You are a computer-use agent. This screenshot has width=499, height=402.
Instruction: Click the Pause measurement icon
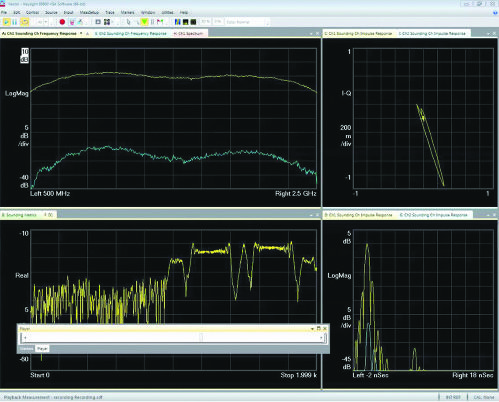coord(15,22)
